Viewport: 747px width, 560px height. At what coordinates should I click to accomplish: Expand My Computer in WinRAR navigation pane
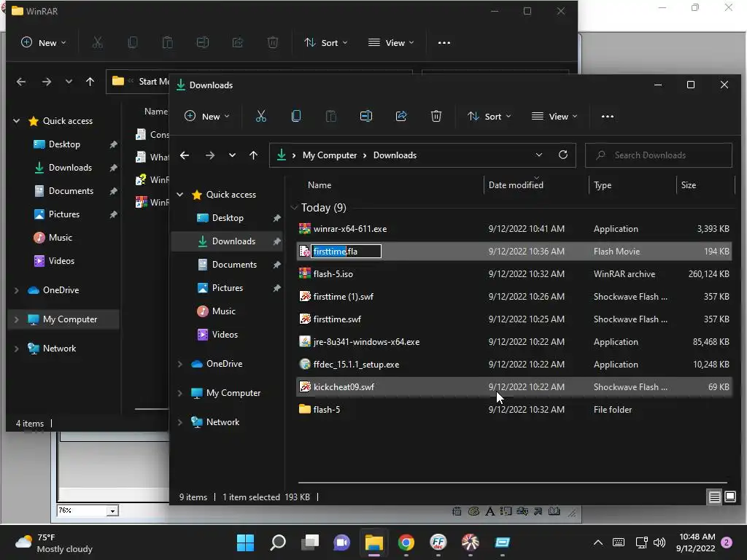(17, 319)
